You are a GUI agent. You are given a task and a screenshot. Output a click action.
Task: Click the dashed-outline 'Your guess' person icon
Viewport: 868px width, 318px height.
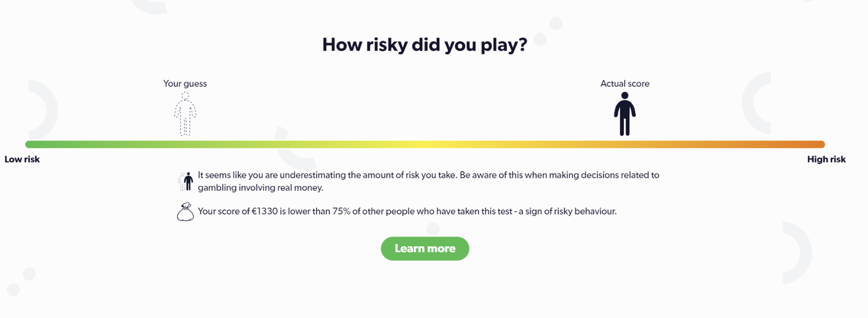[x=185, y=114]
